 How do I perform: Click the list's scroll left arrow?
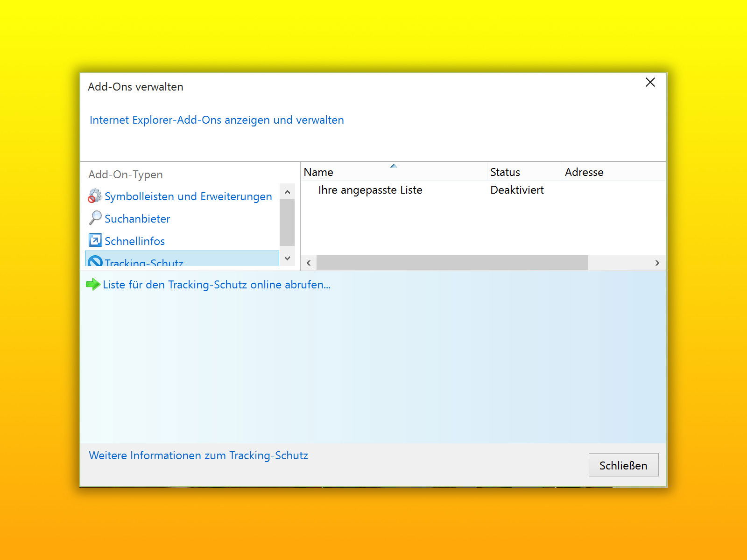pos(309,263)
